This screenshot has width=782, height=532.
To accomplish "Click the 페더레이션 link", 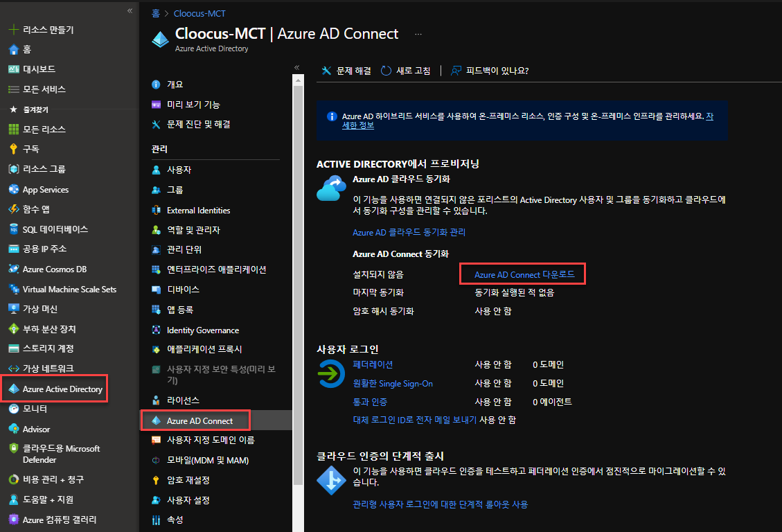I will (373, 364).
